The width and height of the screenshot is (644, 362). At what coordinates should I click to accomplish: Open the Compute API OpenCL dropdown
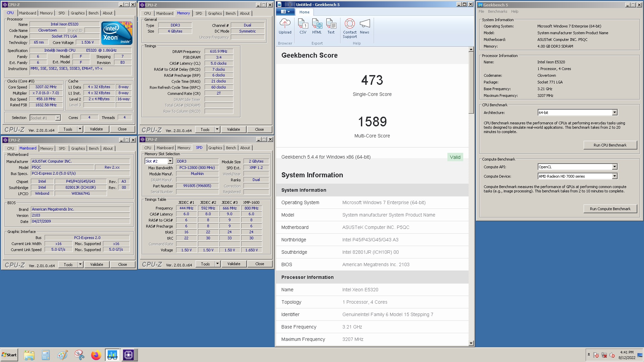tap(614, 167)
